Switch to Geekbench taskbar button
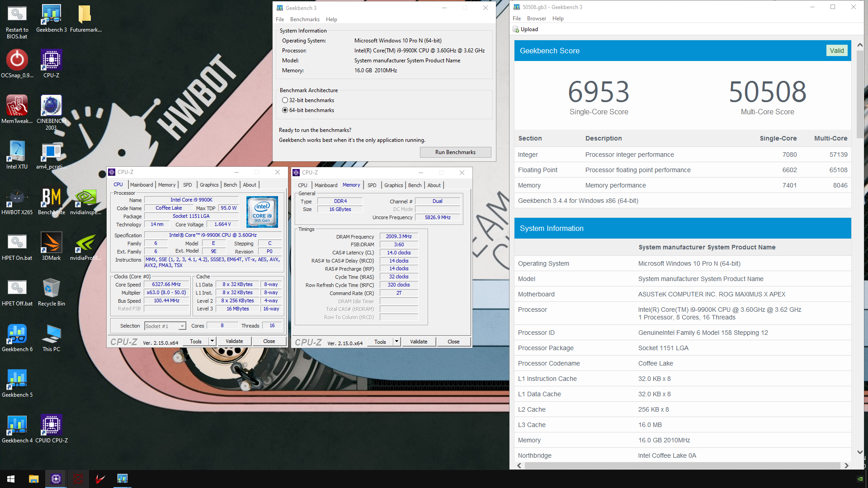 pyautogui.click(x=123, y=479)
